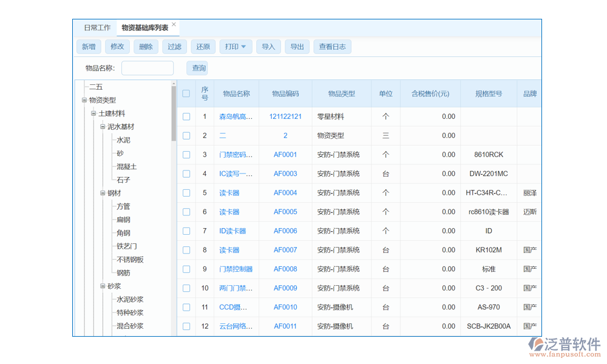Open item code AF0004 link
Screen dimensions: 607x364
[x=285, y=193]
